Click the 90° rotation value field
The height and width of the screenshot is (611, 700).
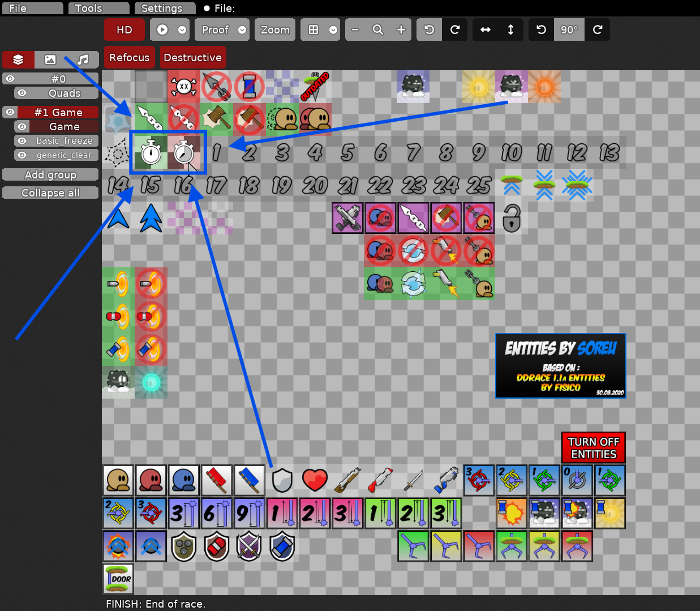569,29
